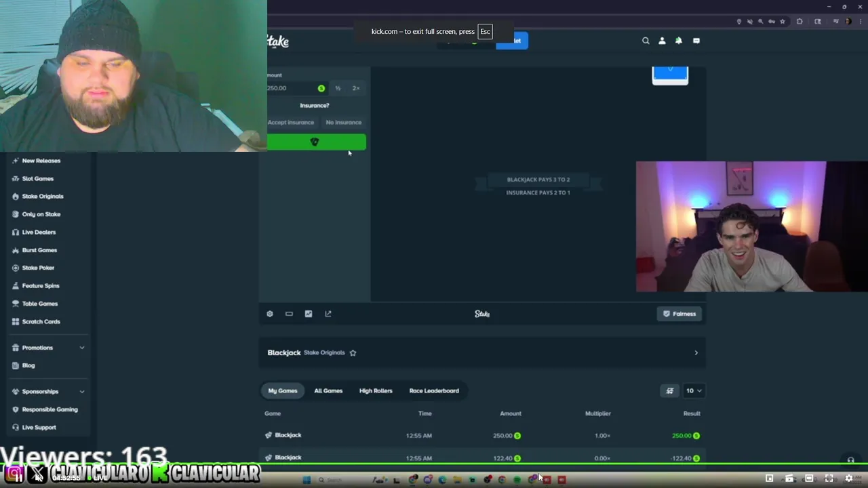Open the Stake chat icon in header
Image resolution: width=868 pixels, height=488 pixels.
[696, 41]
